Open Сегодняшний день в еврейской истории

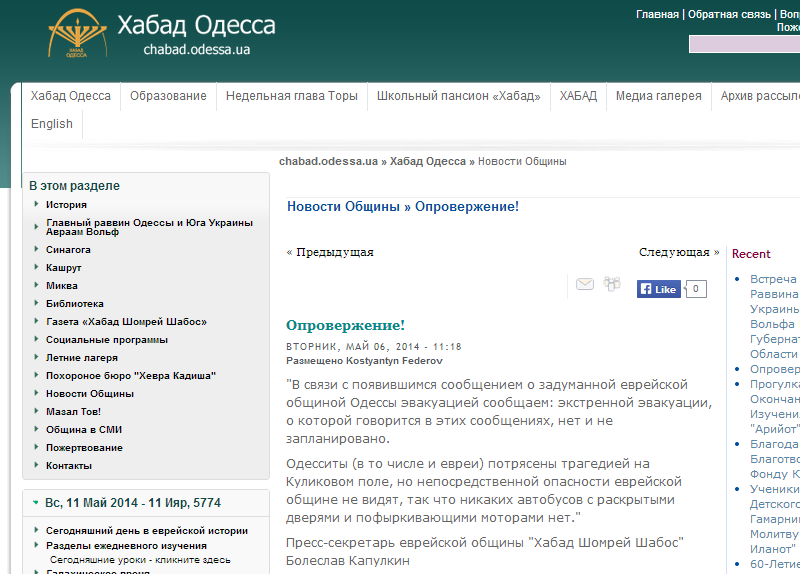pos(147,531)
